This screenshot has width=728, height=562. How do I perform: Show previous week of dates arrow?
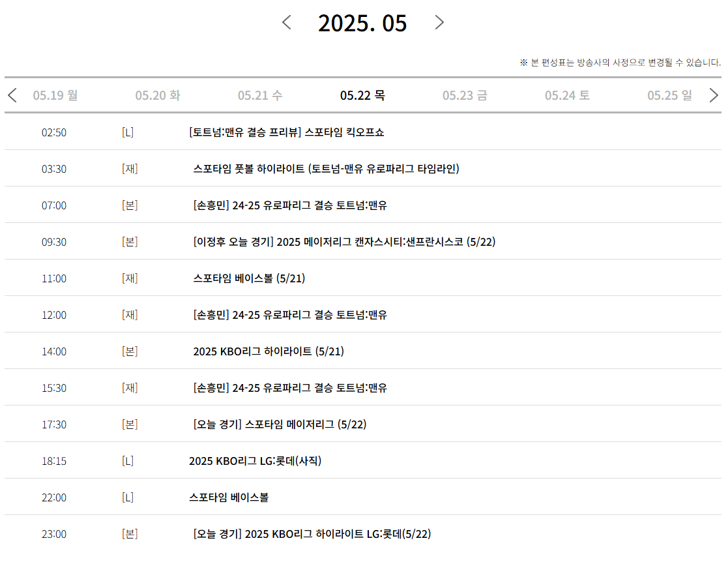(x=12, y=95)
